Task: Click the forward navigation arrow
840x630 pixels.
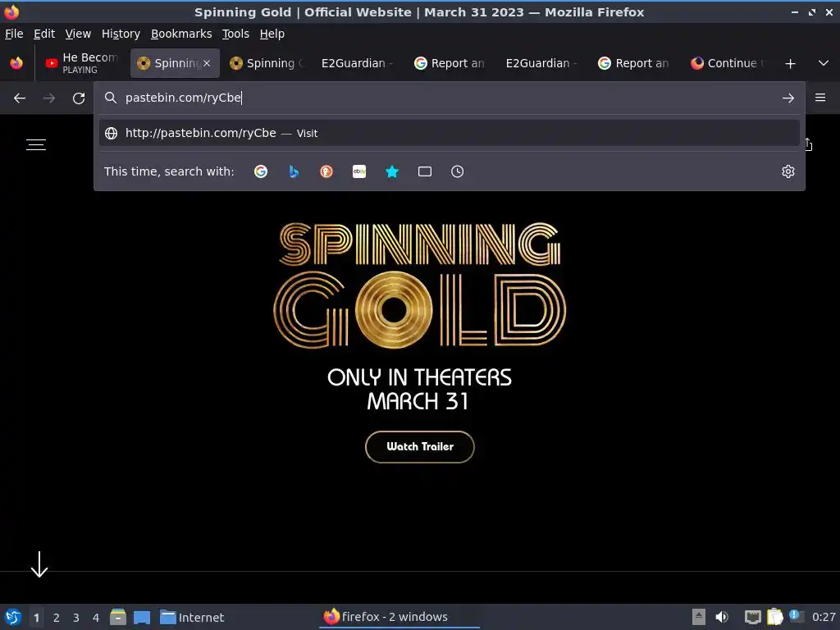Action: [48, 98]
